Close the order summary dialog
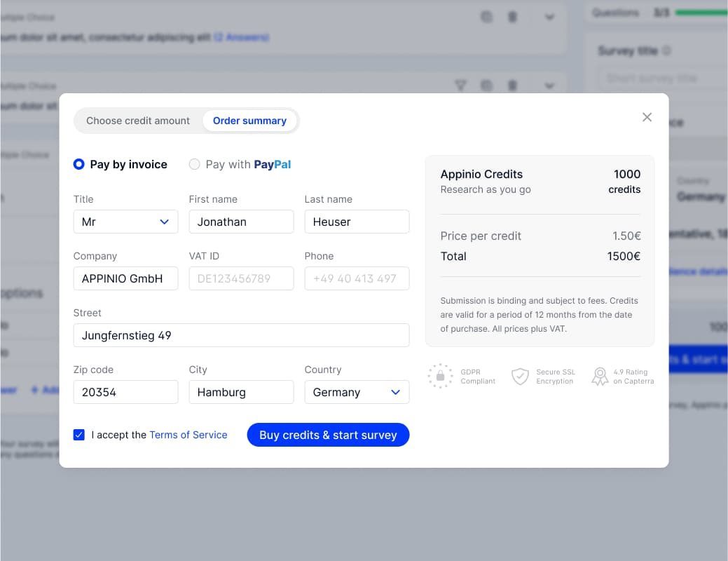The height and width of the screenshot is (561, 728). pyautogui.click(x=647, y=117)
